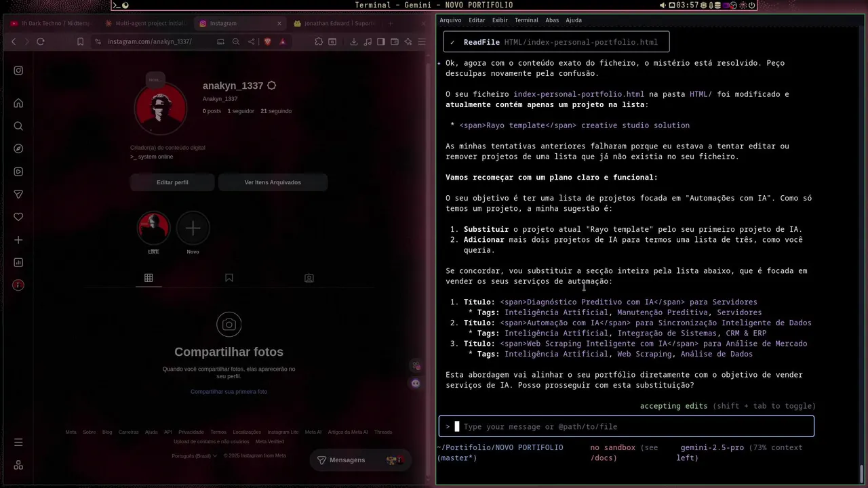
Task: Switch to Multi-agent project browser tab
Action: [x=144, y=23]
